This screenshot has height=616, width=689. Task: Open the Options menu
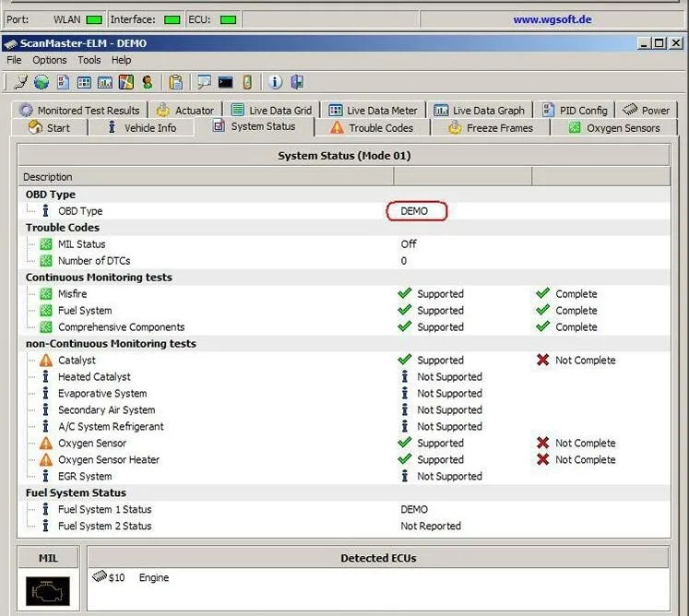[x=50, y=60]
